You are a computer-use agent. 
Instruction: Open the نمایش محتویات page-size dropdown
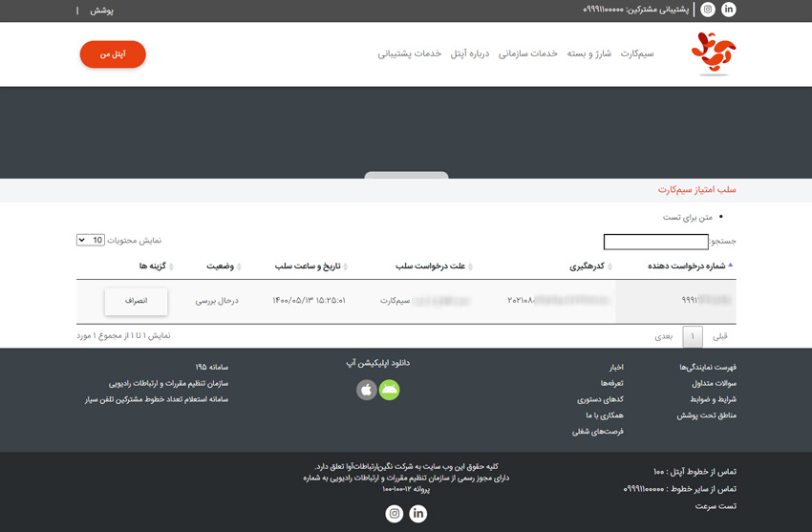pyautogui.click(x=91, y=240)
